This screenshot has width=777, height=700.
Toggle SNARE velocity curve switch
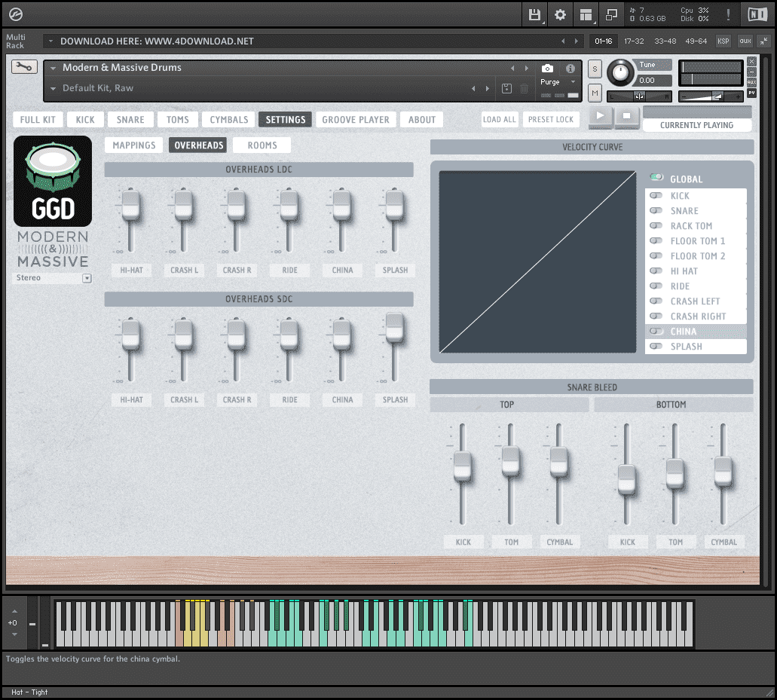(x=656, y=210)
